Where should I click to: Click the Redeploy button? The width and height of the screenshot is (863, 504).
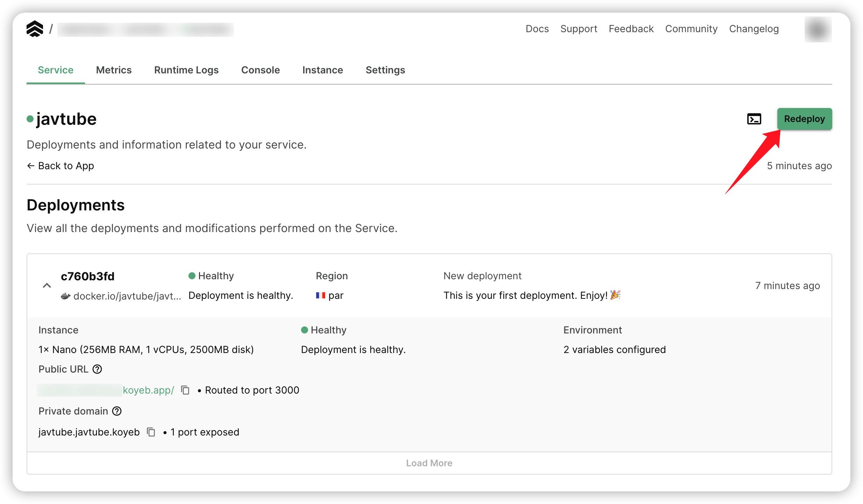805,119
